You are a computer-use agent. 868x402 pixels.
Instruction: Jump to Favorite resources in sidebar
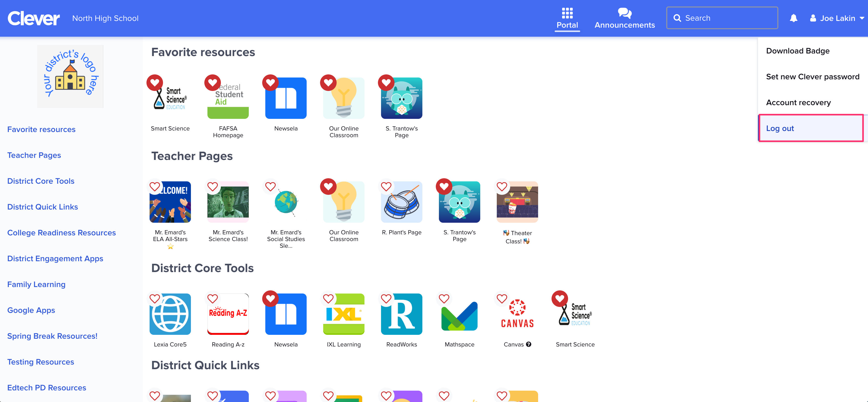[41, 129]
